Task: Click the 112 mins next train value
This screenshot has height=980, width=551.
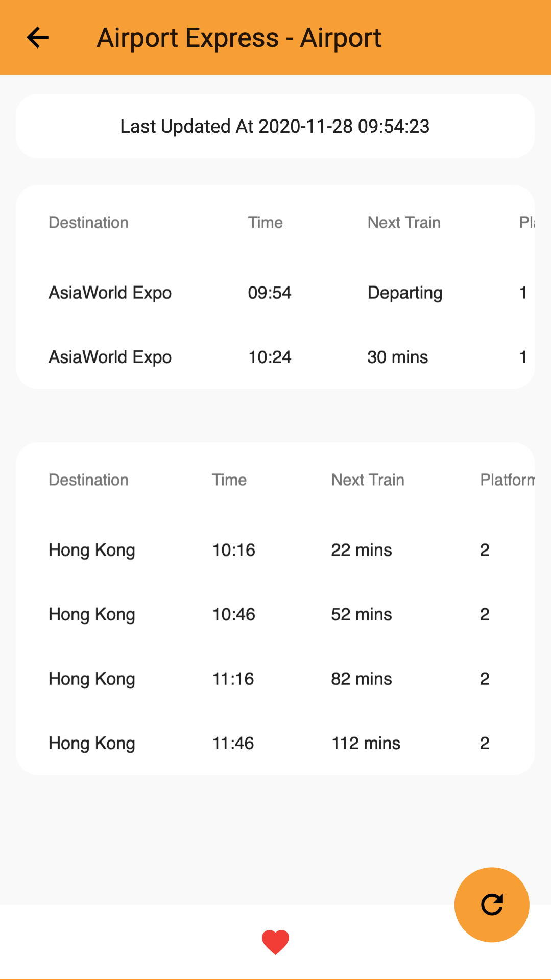Action: click(366, 743)
